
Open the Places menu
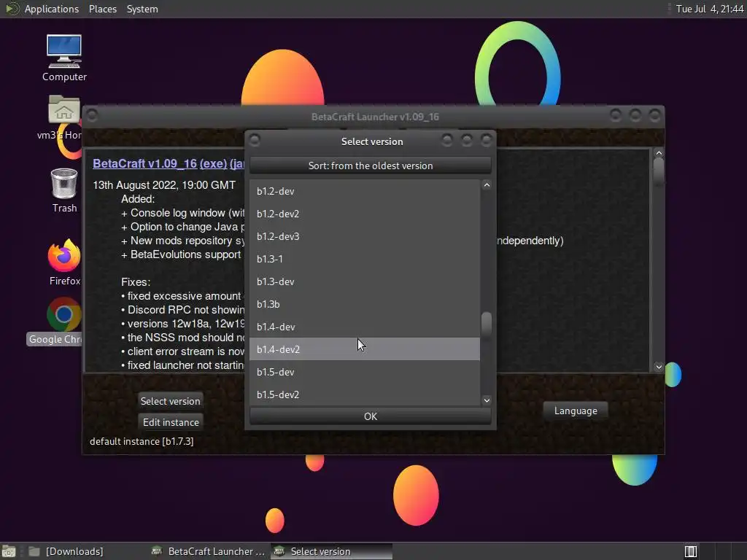(x=102, y=9)
